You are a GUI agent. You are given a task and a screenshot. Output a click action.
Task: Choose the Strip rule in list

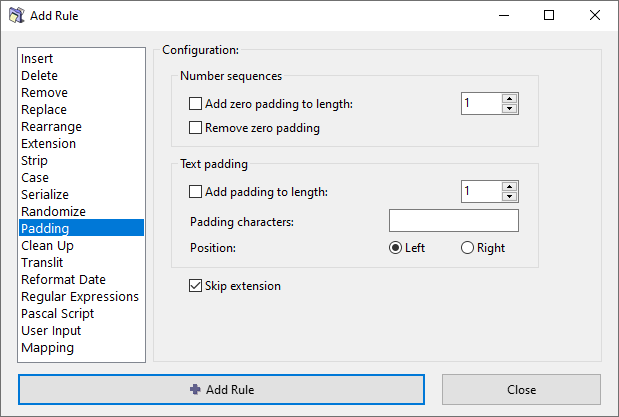point(81,160)
